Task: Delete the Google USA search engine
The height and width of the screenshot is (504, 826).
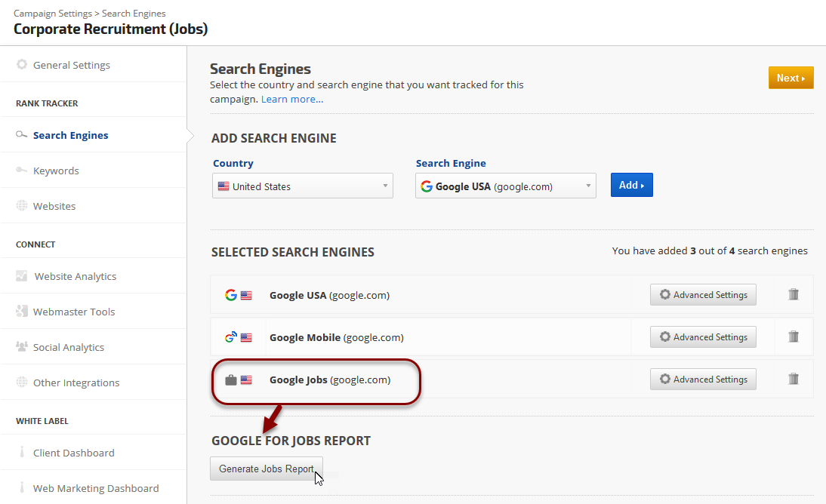Action: pos(793,295)
